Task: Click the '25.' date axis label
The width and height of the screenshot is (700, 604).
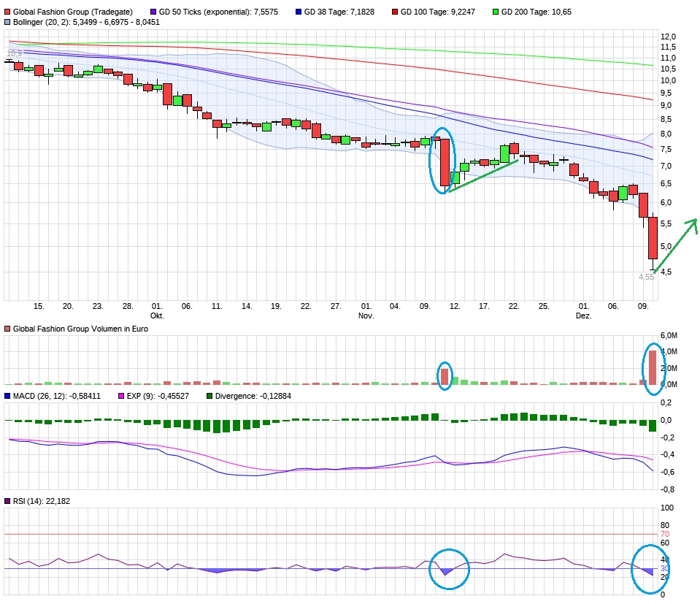Action: pyautogui.click(x=544, y=307)
